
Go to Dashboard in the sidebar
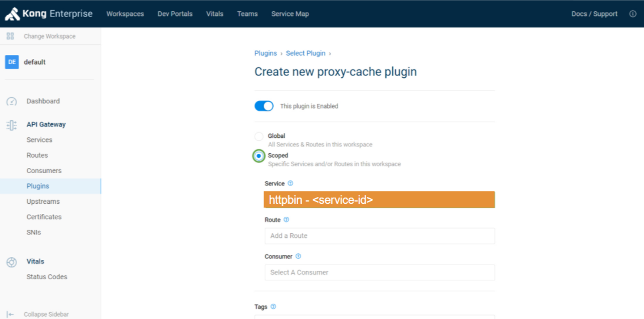tap(43, 101)
